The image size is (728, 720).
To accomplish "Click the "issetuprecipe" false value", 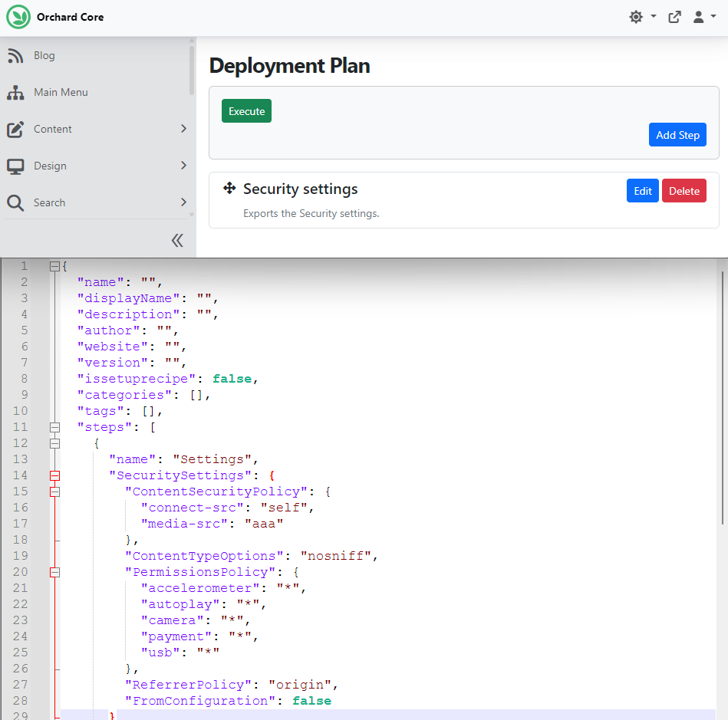I will pos(232,379).
